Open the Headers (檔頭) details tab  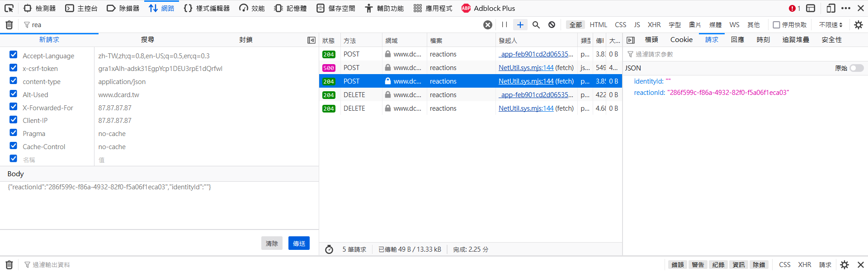pos(651,40)
